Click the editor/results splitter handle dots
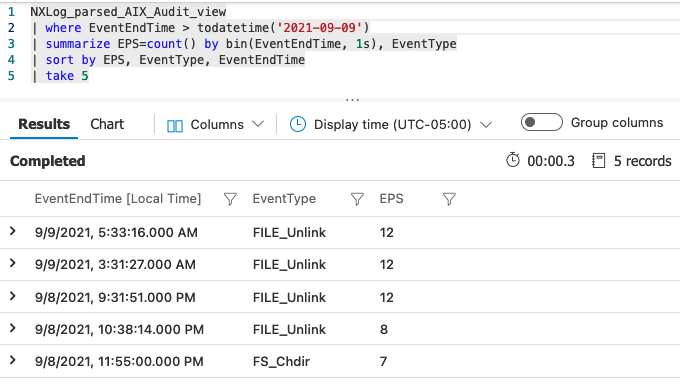This screenshot has height=382, width=680. (352, 100)
